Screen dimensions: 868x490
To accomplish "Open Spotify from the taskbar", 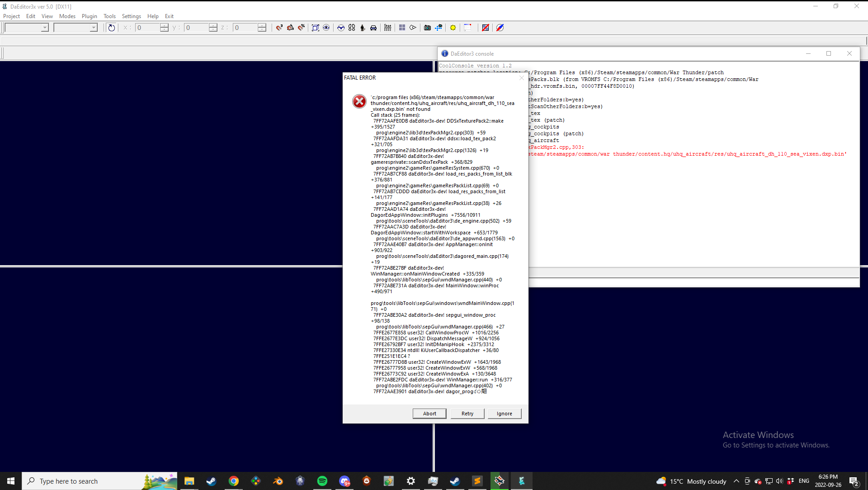I will pyautogui.click(x=322, y=481).
